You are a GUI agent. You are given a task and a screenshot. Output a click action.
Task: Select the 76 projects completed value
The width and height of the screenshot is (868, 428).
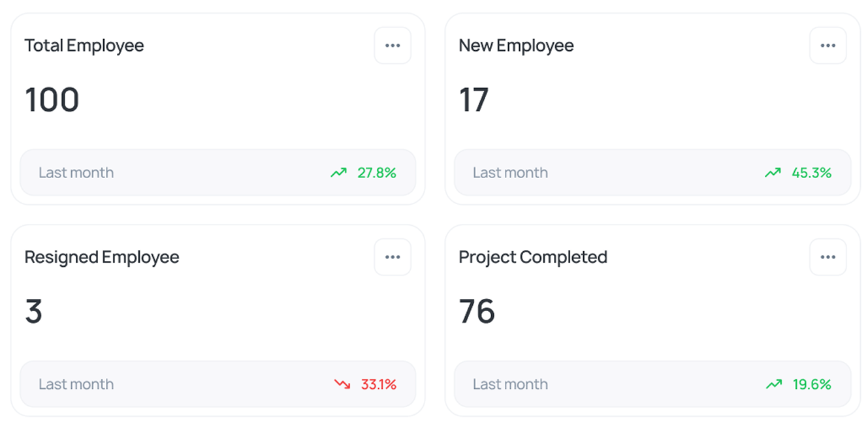pos(477,311)
